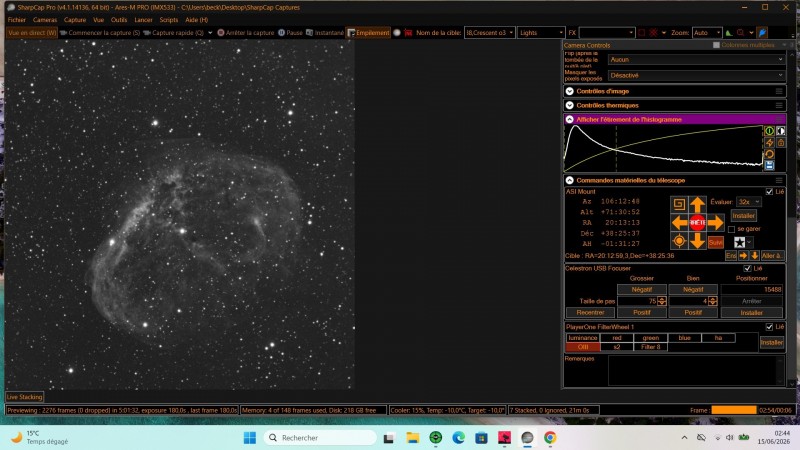Toggle the Empilement live stacking button
This screenshot has width=800, height=450.
[368, 33]
